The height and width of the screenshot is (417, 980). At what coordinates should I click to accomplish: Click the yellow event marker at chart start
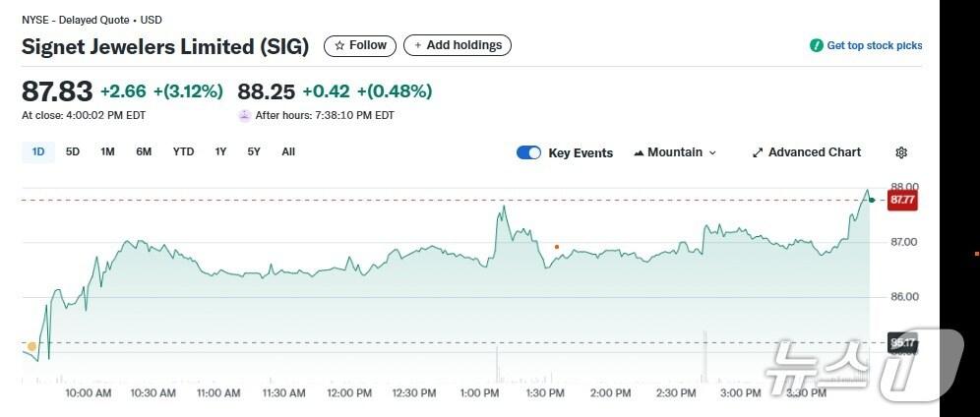pos(32,346)
